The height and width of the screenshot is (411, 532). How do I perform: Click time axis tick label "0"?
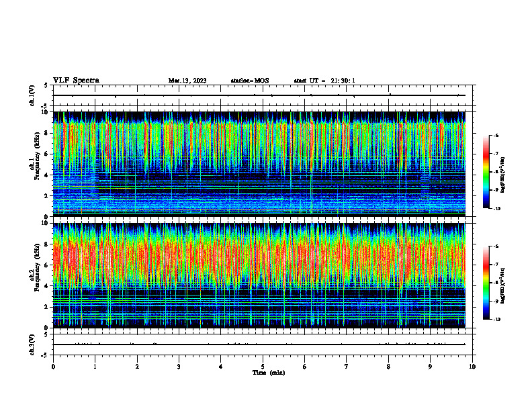click(53, 367)
